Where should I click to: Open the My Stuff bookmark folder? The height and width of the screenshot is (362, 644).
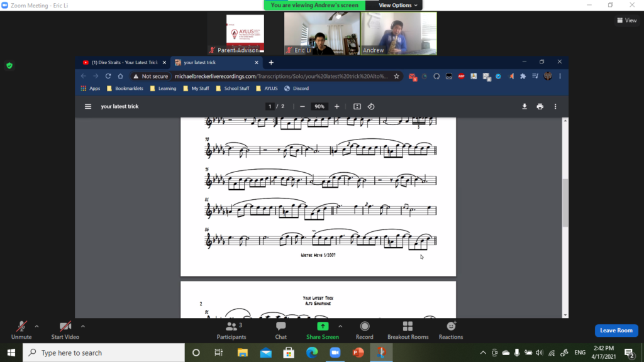[x=196, y=88]
